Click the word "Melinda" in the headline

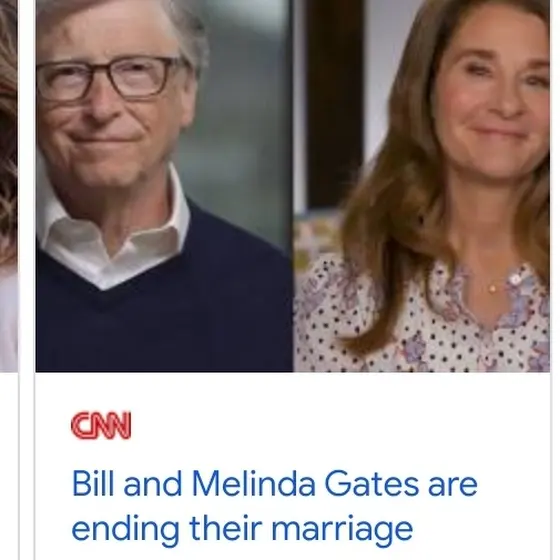click(254, 484)
